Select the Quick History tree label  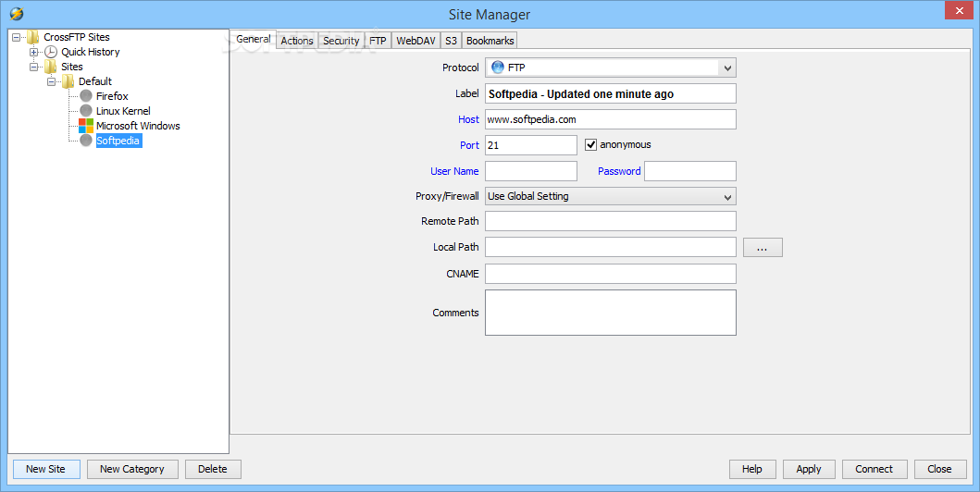[90, 52]
